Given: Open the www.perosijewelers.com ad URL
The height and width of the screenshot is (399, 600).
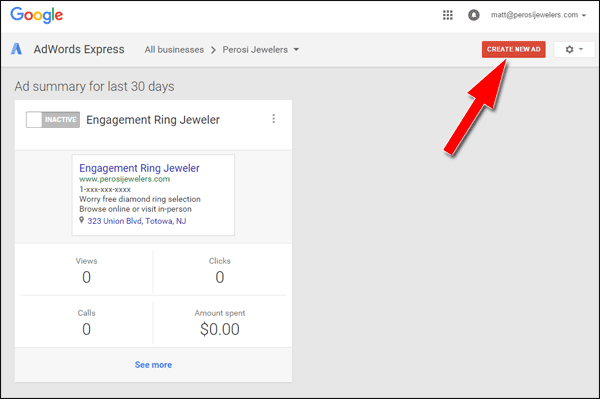Looking at the screenshot, I should pos(124,179).
